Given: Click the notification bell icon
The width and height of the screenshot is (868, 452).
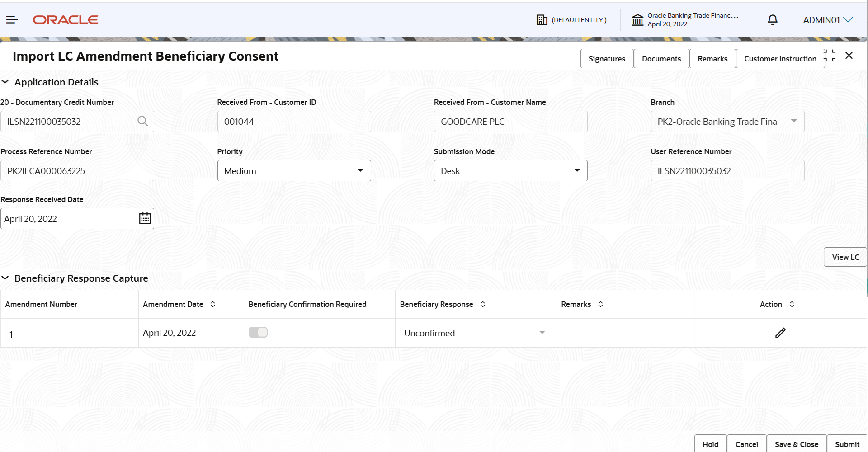Looking at the screenshot, I should point(773,20).
